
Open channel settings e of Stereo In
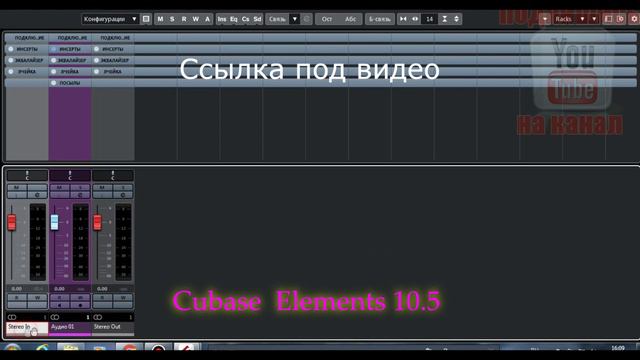(38, 195)
